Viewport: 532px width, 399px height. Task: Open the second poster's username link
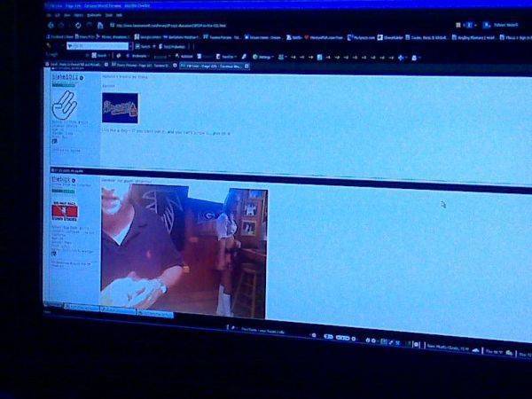(61, 180)
